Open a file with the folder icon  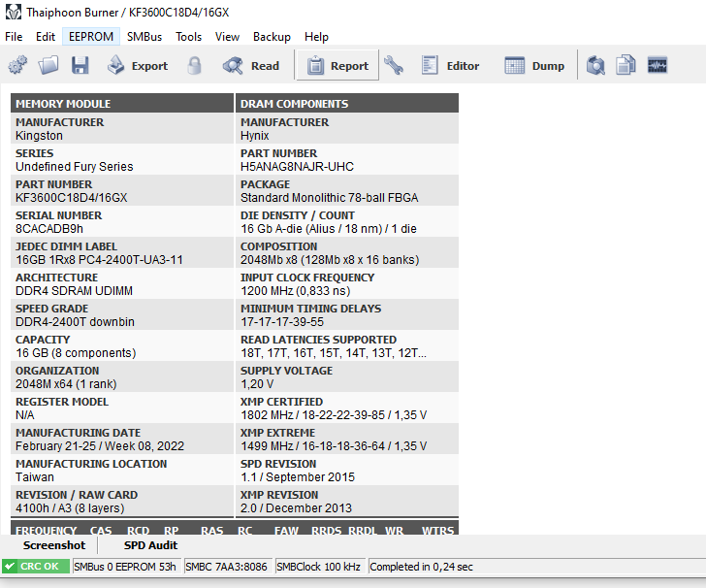(48, 65)
